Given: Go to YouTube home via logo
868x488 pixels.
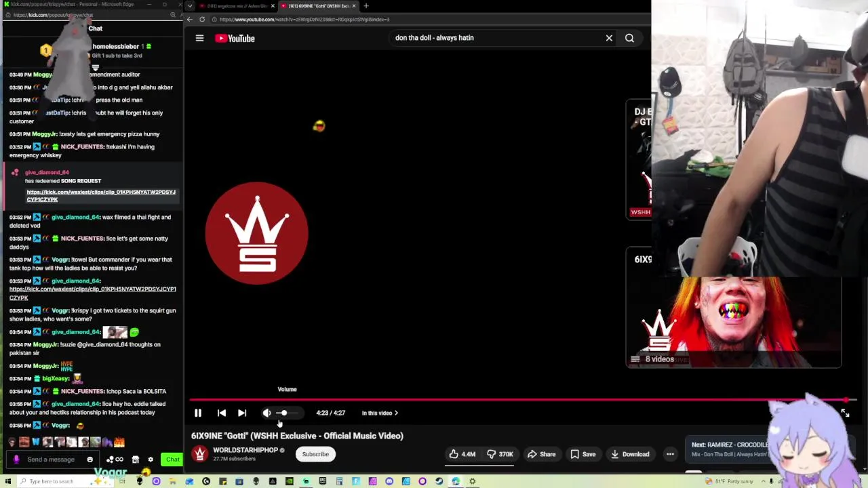Looking at the screenshot, I should (235, 39).
